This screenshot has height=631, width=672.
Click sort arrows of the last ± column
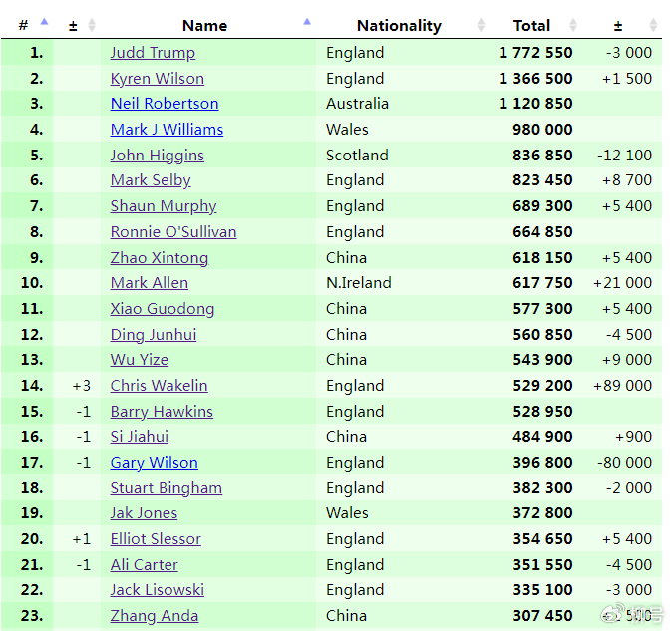(653, 25)
